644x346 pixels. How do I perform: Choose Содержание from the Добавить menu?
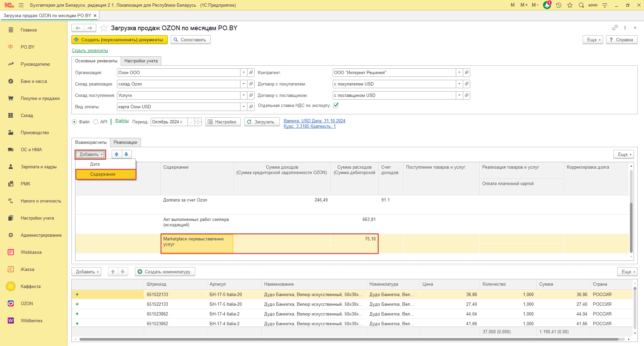(x=106, y=174)
